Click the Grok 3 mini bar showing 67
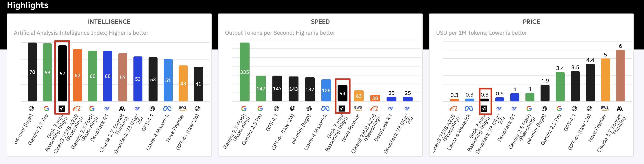This screenshot has width=644, height=164. [62, 73]
